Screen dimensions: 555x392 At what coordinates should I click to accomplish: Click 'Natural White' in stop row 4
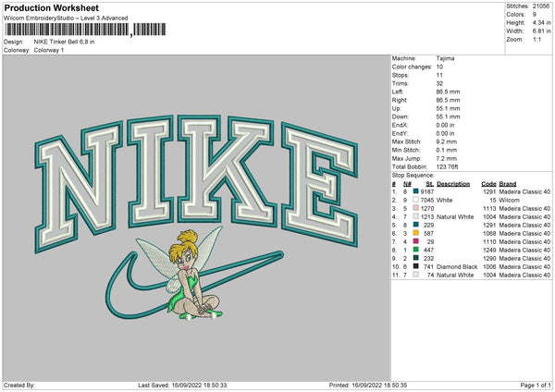coord(455,217)
